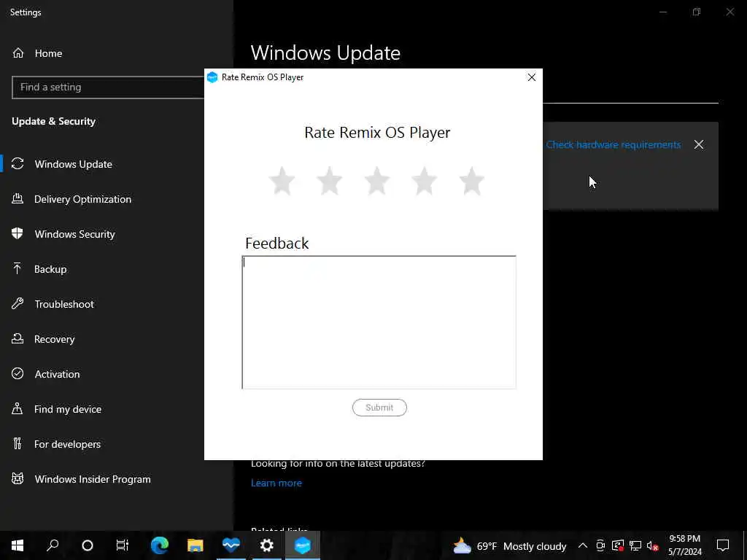The image size is (747, 560).
Task: Click inside the Feedback text box
Action: tap(379, 322)
